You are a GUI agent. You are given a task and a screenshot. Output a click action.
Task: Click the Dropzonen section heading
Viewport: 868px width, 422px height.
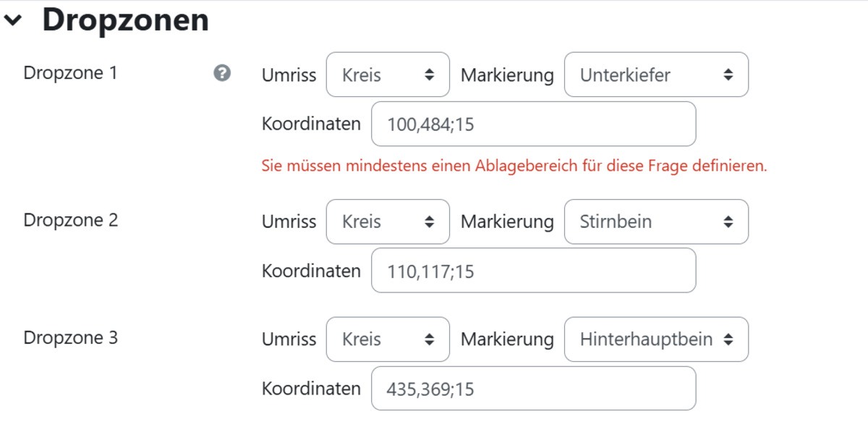tap(125, 20)
